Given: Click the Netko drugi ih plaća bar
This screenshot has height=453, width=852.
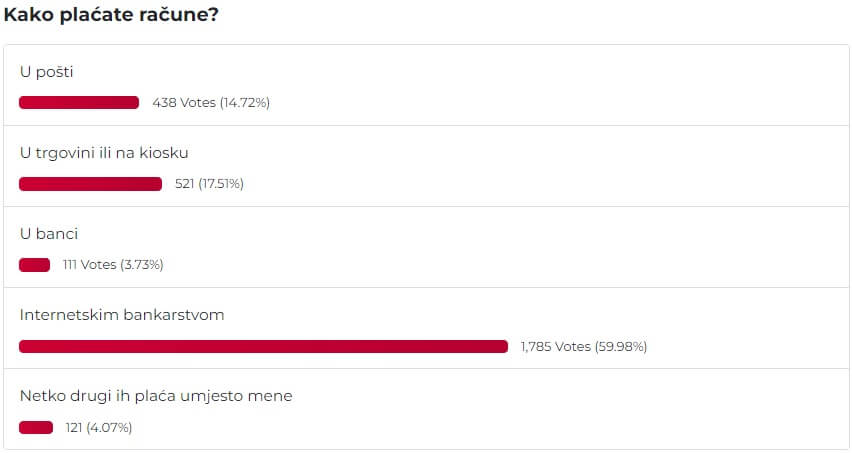Looking at the screenshot, I should (36, 427).
